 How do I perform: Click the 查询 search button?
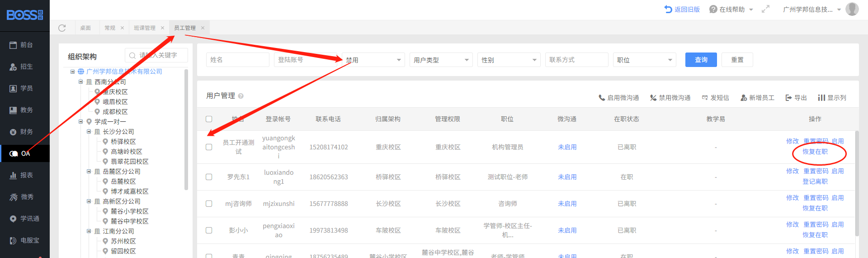point(701,60)
